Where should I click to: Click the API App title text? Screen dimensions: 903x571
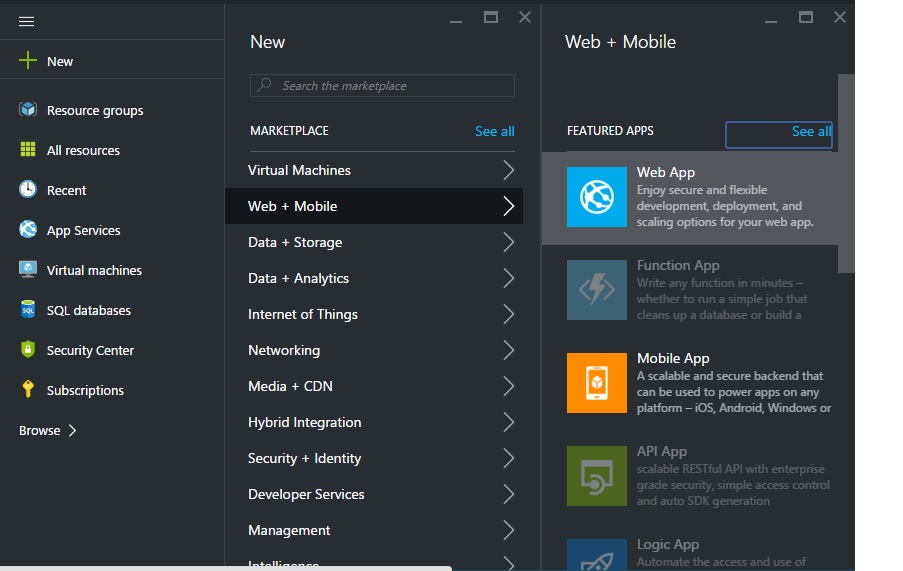[662, 451]
